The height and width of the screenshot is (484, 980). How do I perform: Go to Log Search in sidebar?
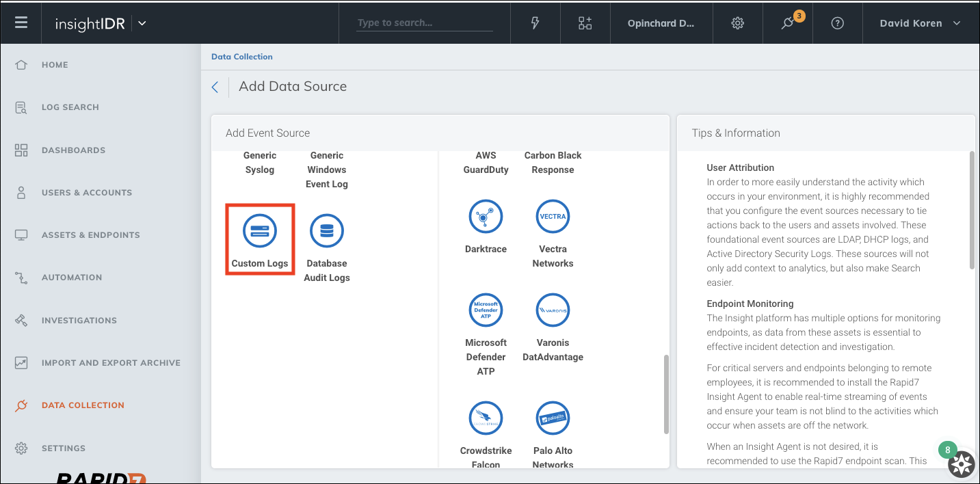pos(70,107)
